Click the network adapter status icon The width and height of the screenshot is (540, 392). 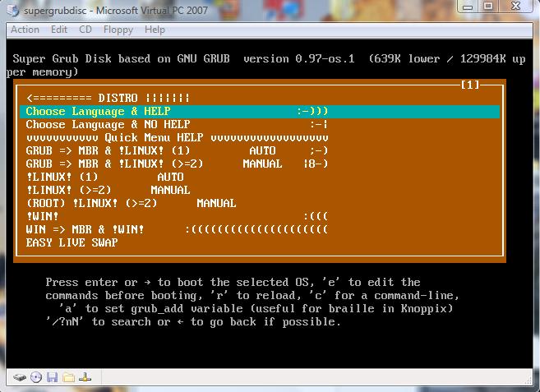pyautogui.click(x=85, y=377)
